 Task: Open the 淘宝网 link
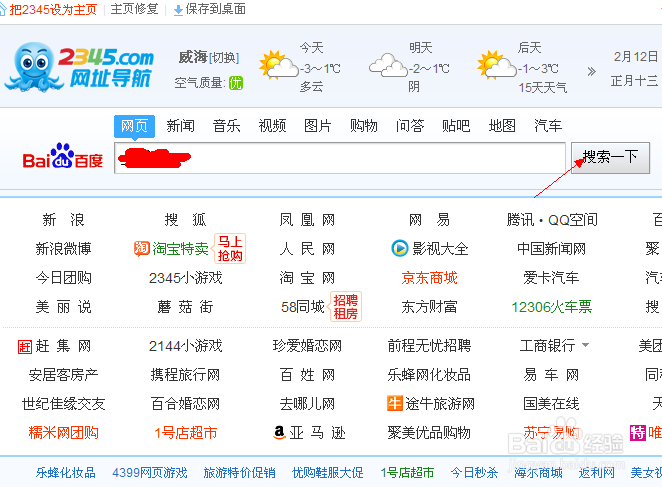point(307,278)
